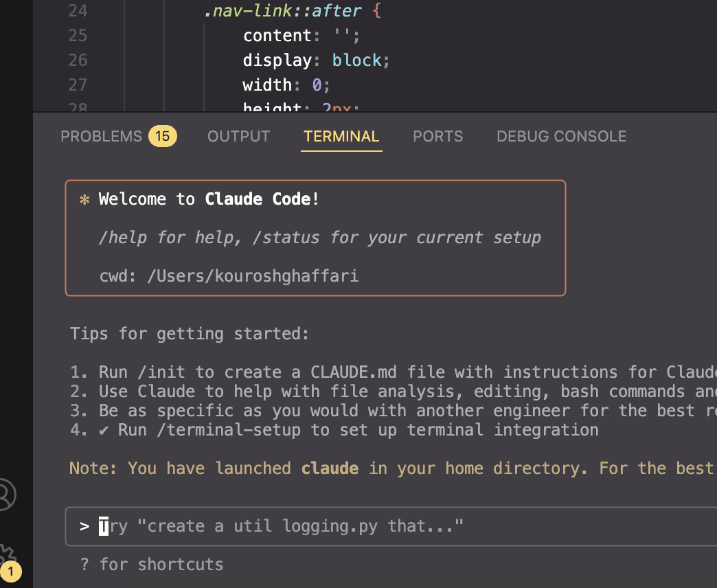
Task: Click the Claude Code prompt input field
Action: coord(343,526)
